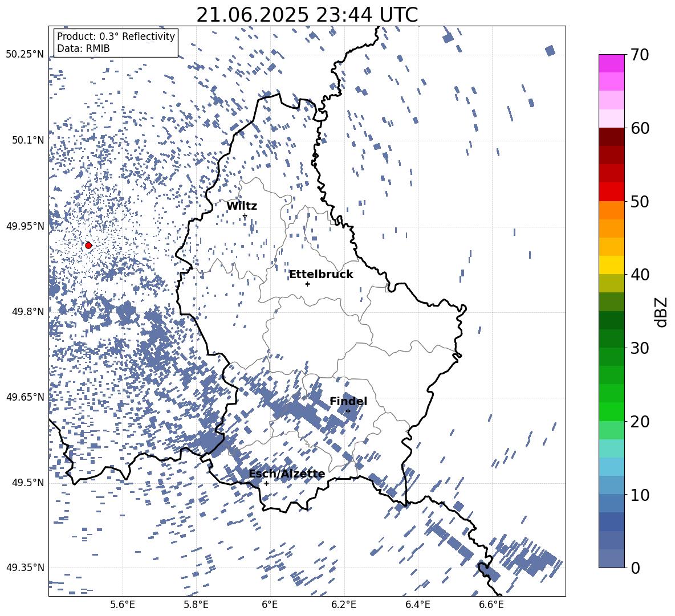Click the timestamp title 21.06.2025 23:44 UTC
Screen dimensions: 675x616
click(307, 15)
